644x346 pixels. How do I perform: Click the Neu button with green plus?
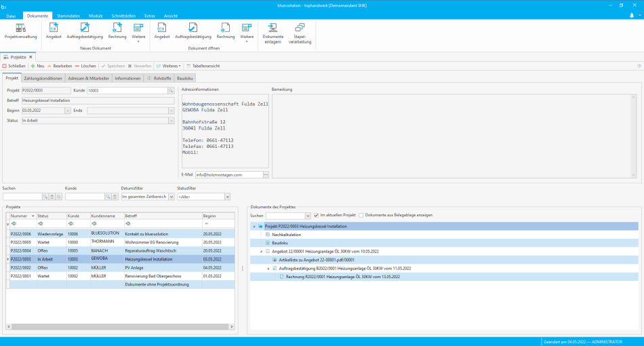point(37,66)
